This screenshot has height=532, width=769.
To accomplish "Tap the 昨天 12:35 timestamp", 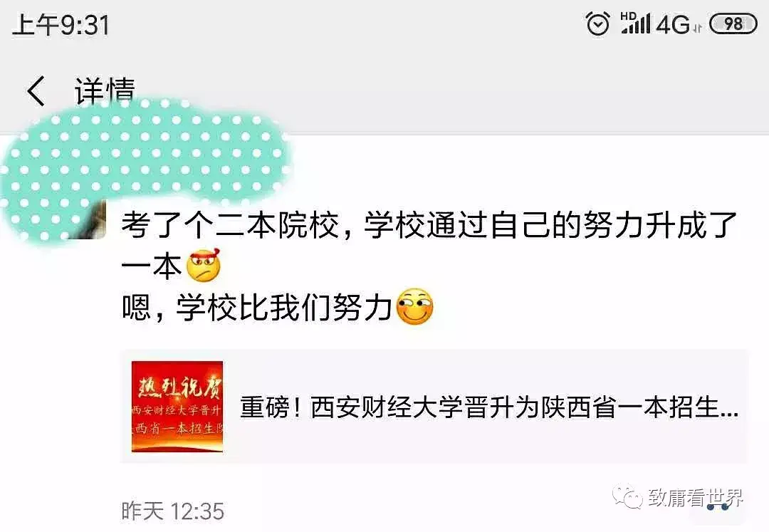I will [172, 511].
